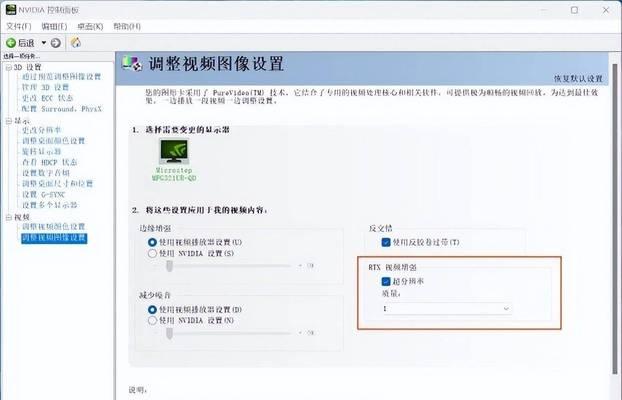Open the 帮助(H) menu

(127, 26)
